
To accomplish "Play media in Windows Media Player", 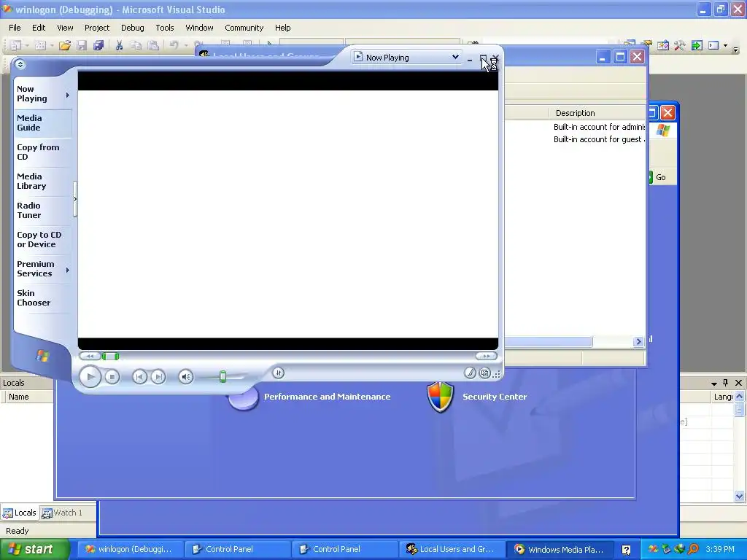I will tap(90, 377).
